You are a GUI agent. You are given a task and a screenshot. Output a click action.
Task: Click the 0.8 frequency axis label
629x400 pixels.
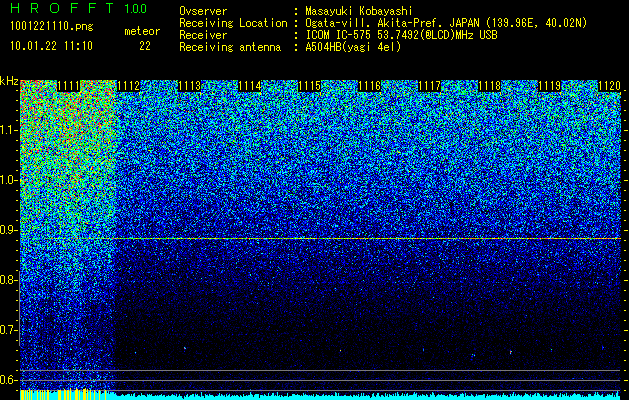click(x=9, y=280)
